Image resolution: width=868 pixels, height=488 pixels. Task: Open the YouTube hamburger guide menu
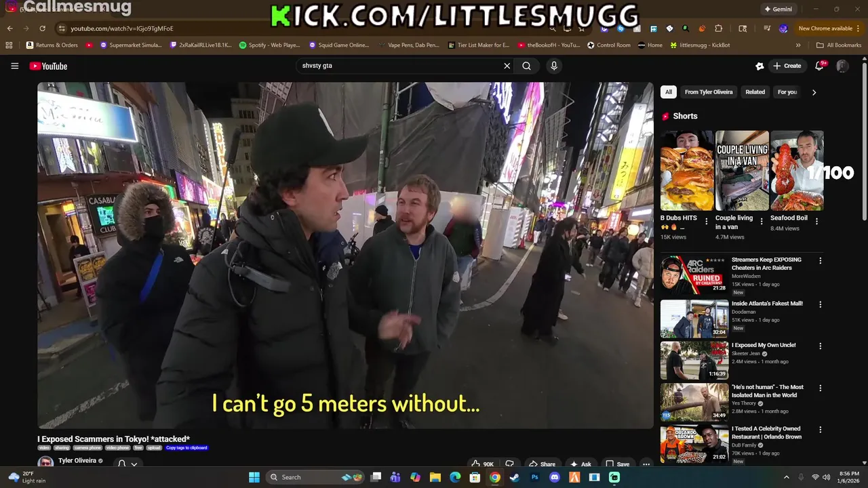14,66
